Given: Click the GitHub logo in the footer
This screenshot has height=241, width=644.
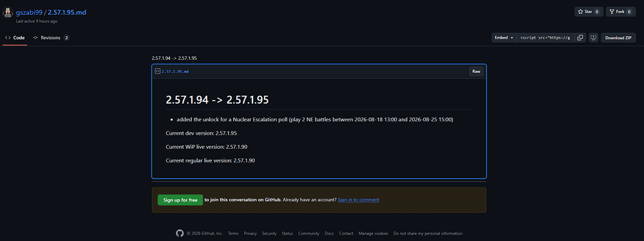Looking at the screenshot, I should click(180, 233).
